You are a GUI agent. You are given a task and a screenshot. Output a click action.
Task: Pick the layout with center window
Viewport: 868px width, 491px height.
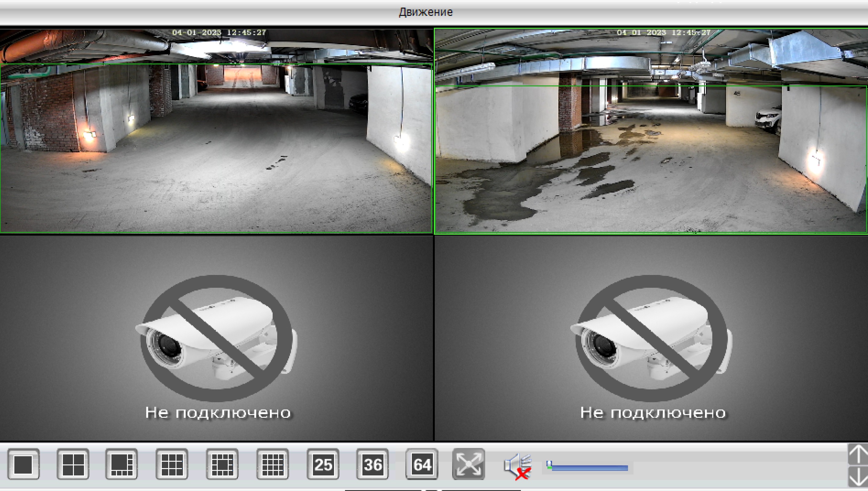(222, 464)
